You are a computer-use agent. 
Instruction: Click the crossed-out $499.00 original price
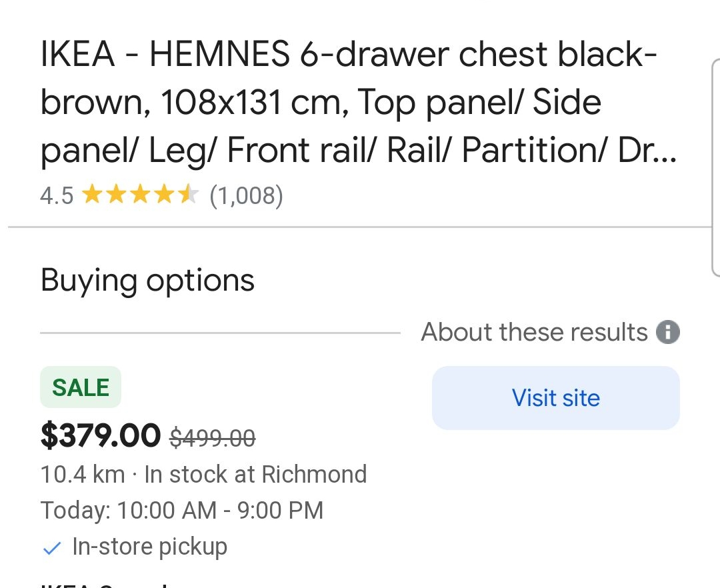click(213, 437)
